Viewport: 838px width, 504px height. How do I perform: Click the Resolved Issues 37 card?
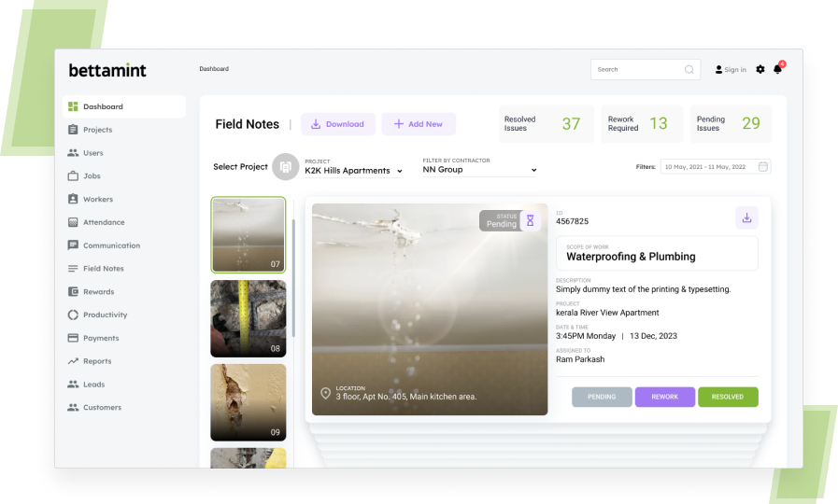(x=547, y=124)
